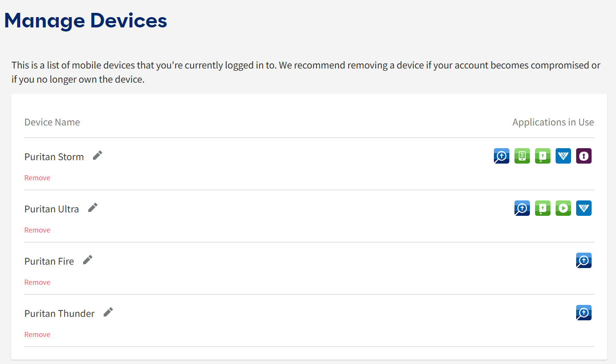Viewport: 616px width, 364px height.
Task: Remove the Puritan Thunder device
Action: 37,334
